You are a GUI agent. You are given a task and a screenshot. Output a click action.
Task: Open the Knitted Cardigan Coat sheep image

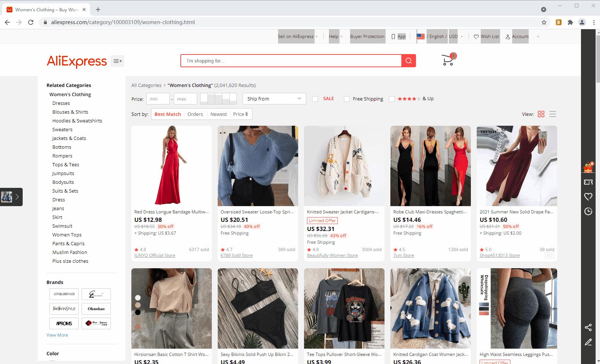click(x=431, y=308)
